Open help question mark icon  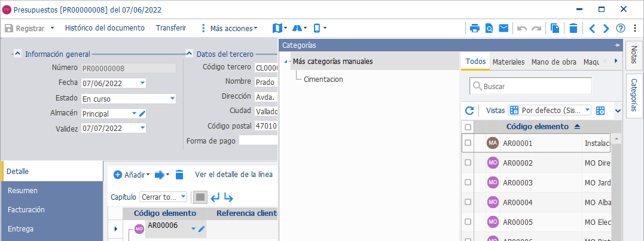pos(621,28)
